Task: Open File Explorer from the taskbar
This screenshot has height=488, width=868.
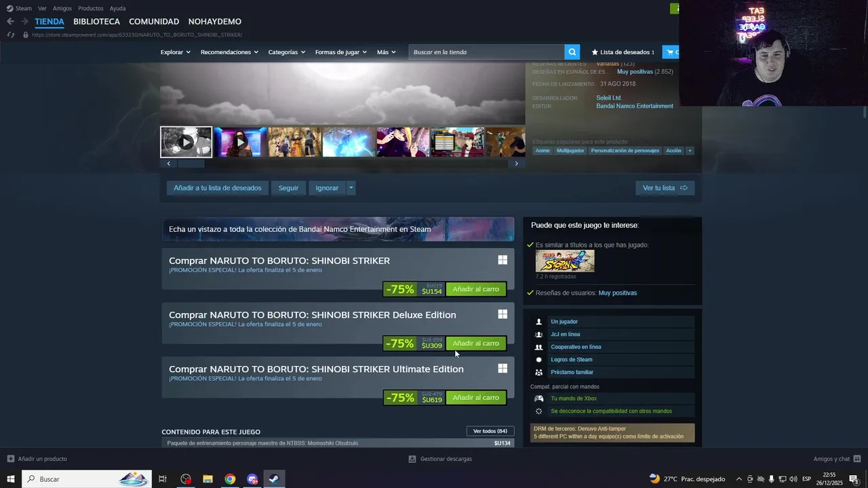Action: [x=208, y=479]
